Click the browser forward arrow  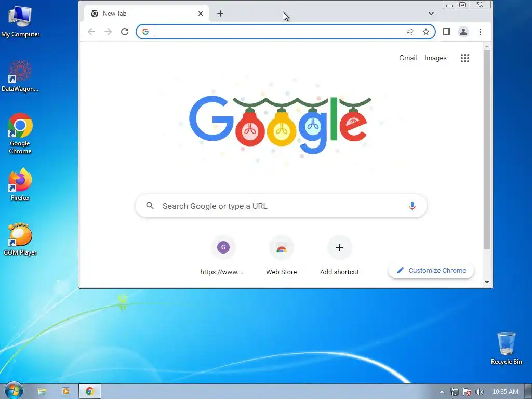point(108,32)
